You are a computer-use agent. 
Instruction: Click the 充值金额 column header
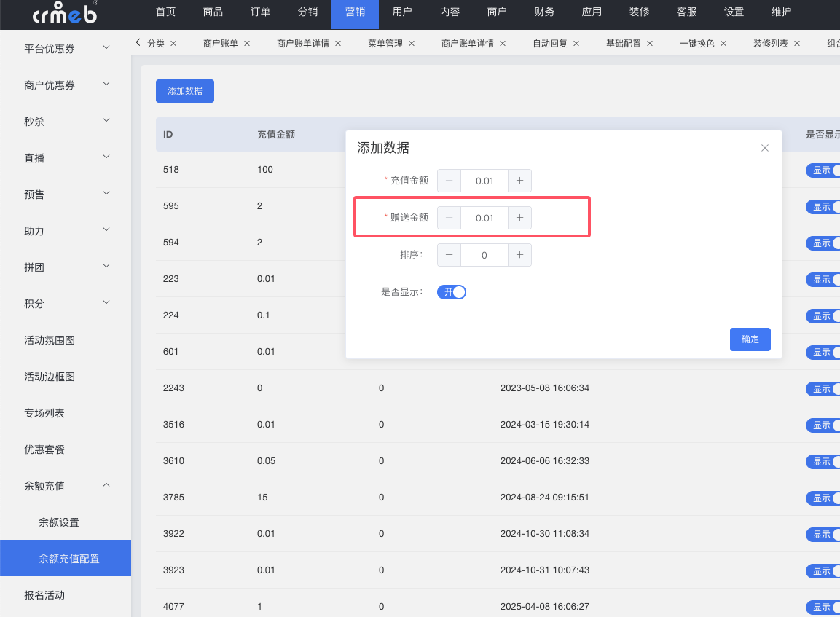pyautogui.click(x=276, y=135)
